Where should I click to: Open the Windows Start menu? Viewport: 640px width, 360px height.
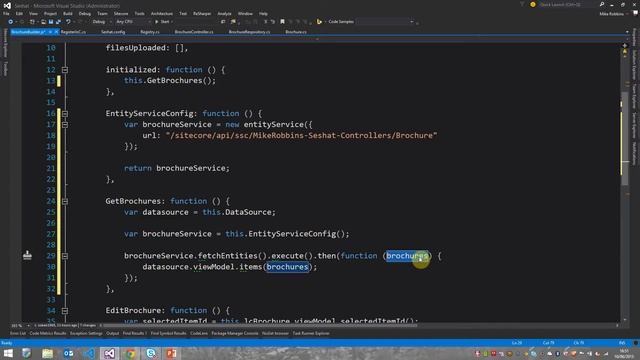(8, 353)
